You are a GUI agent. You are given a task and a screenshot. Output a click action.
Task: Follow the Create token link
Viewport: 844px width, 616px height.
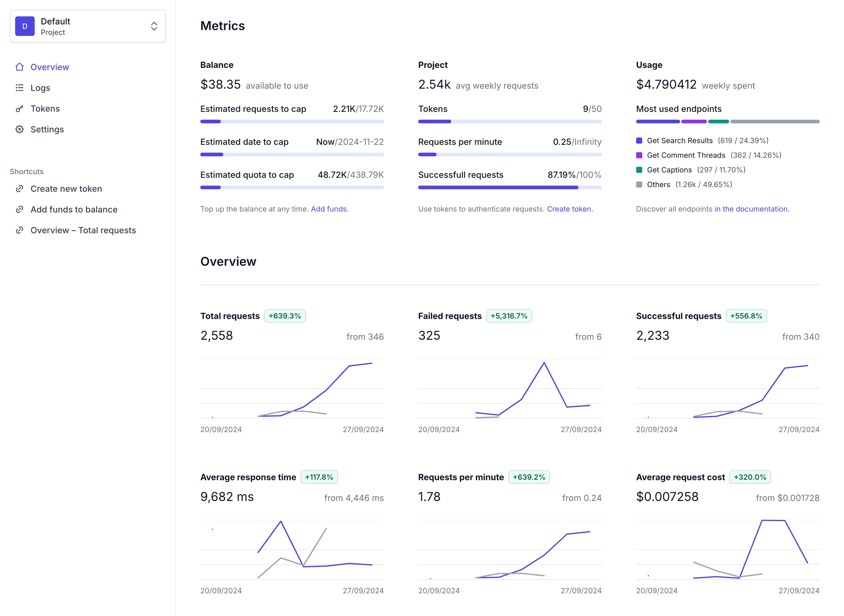coord(569,209)
